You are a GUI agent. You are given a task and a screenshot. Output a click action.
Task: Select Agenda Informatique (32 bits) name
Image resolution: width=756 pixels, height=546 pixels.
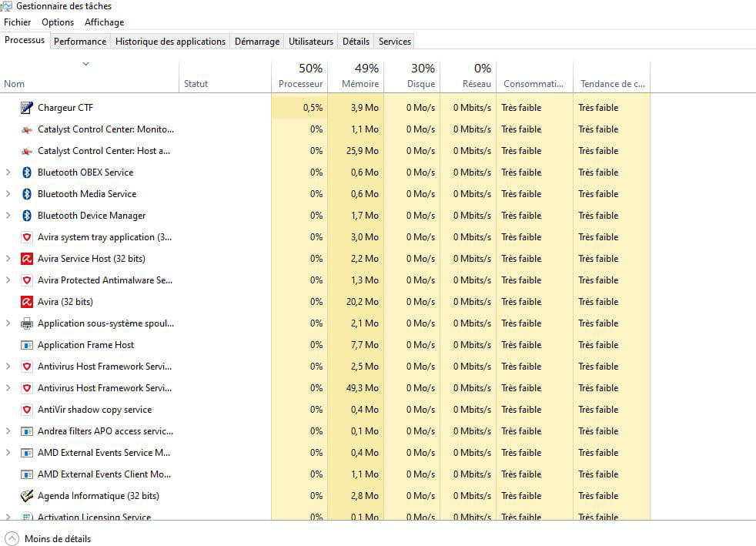click(99, 496)
